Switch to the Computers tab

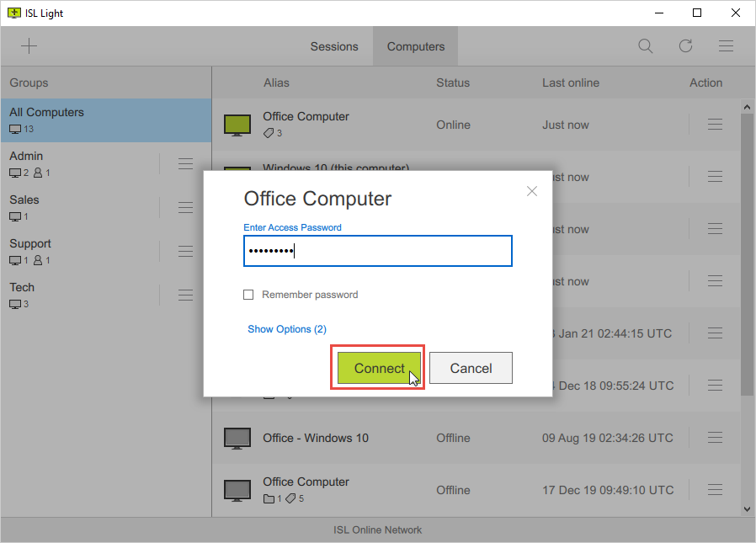415,46
